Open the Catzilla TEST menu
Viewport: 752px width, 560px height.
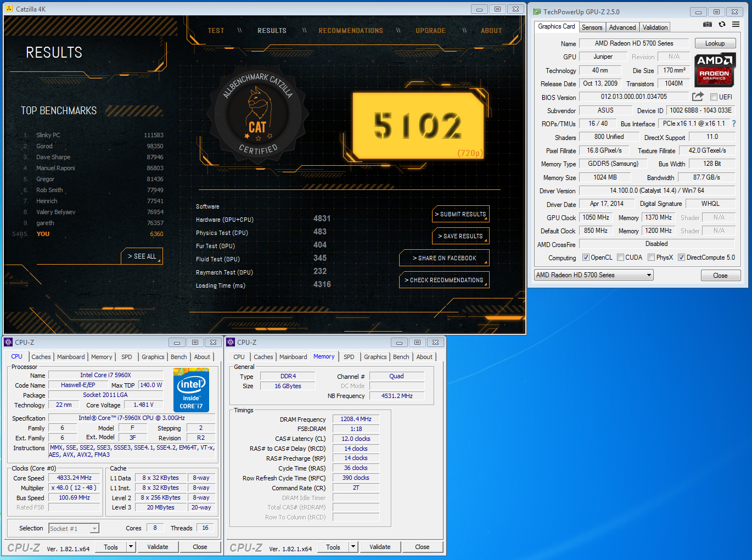pyautogui.click(x=216, y=31)
